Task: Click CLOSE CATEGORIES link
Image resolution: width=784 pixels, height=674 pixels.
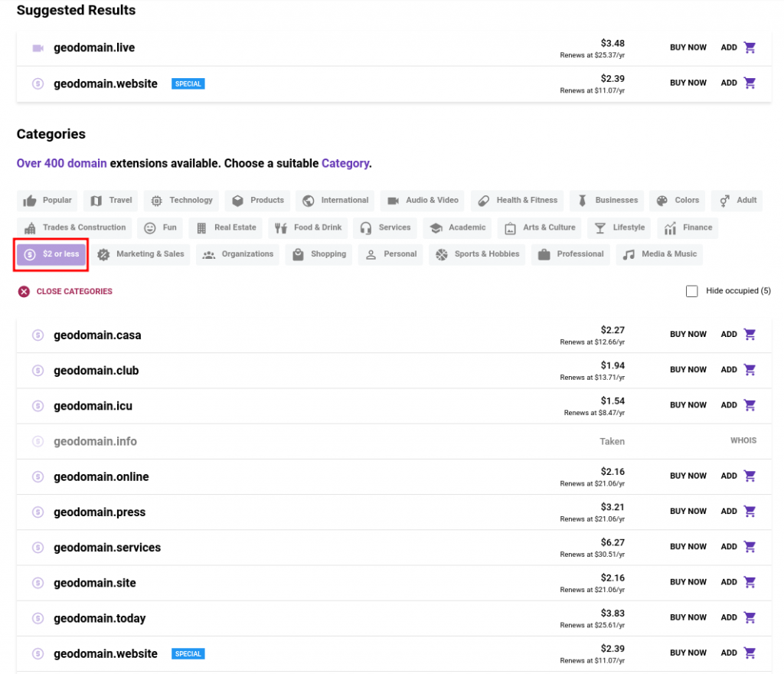Action: 74,292
